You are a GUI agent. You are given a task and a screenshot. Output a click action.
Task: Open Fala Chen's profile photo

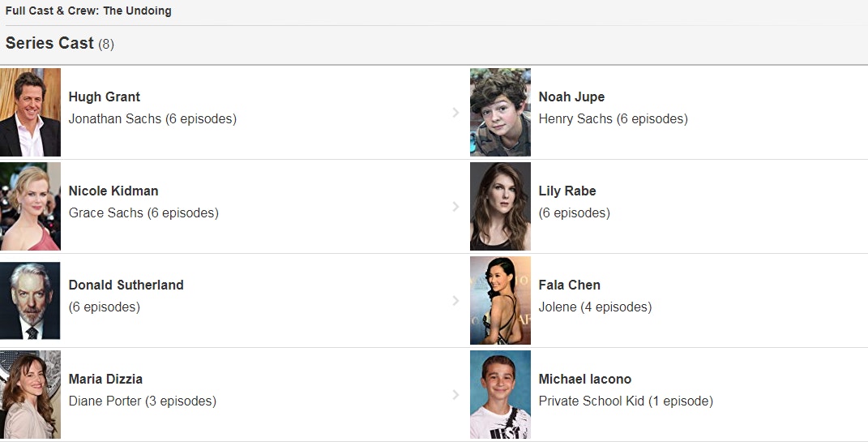(x=500, y=300)
